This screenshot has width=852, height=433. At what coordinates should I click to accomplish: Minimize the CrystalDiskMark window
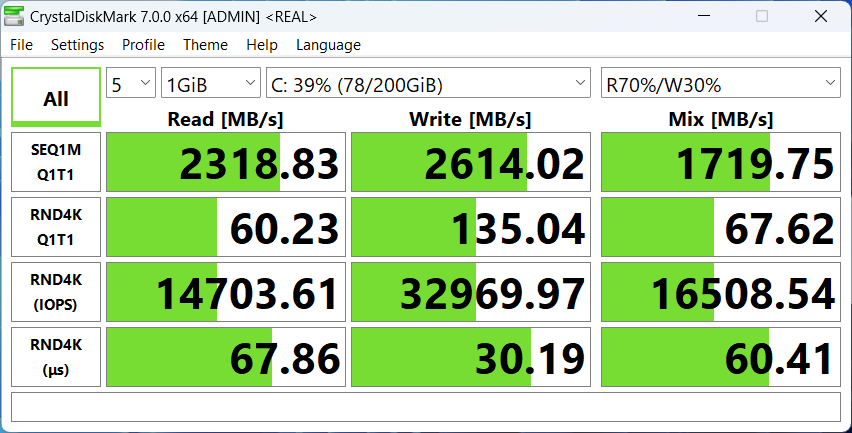[x=704, y=16]
